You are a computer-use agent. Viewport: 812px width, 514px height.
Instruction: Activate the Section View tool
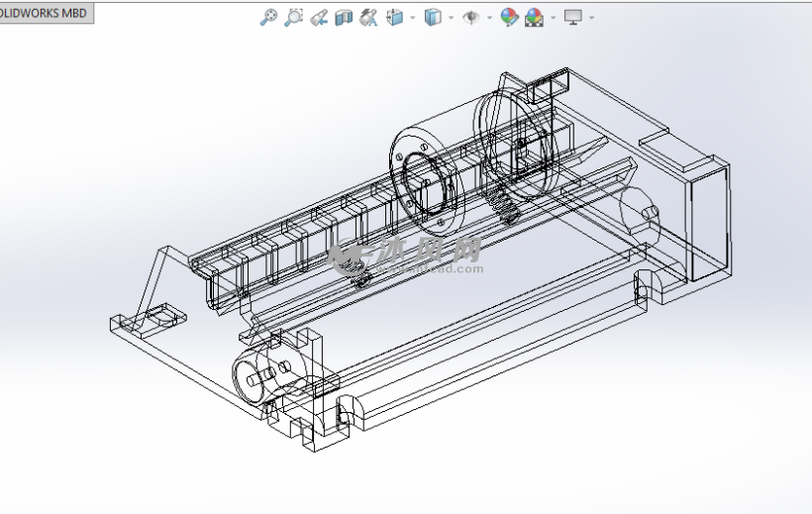tap(344, 18)
